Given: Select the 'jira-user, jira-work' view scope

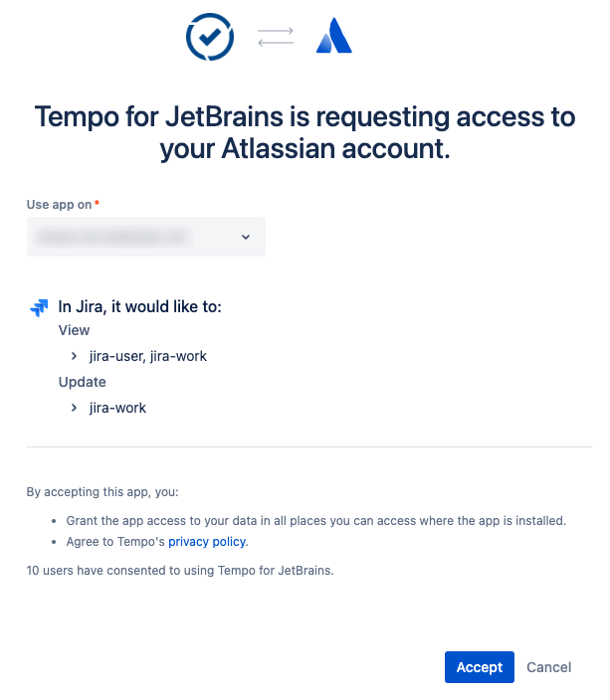Looking at the screenshot, I should point(148,356).
